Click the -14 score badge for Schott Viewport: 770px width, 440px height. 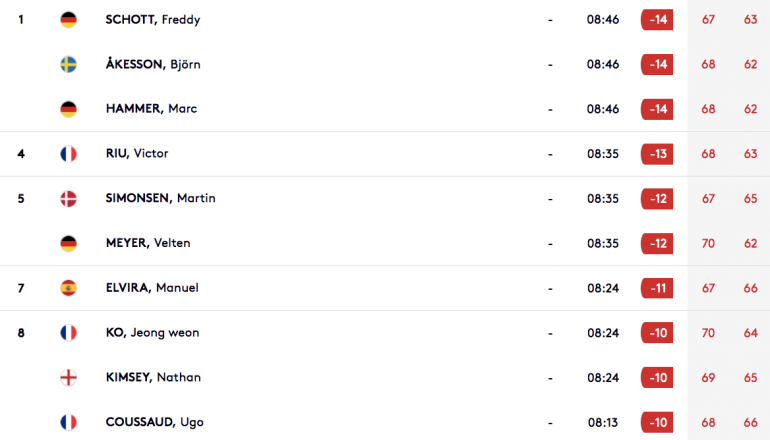[x=657, y=20]
